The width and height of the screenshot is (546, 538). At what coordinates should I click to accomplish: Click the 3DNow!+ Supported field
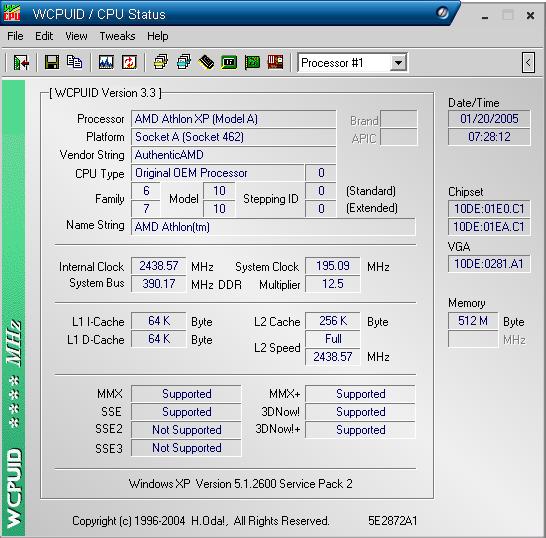pos(360,430)
